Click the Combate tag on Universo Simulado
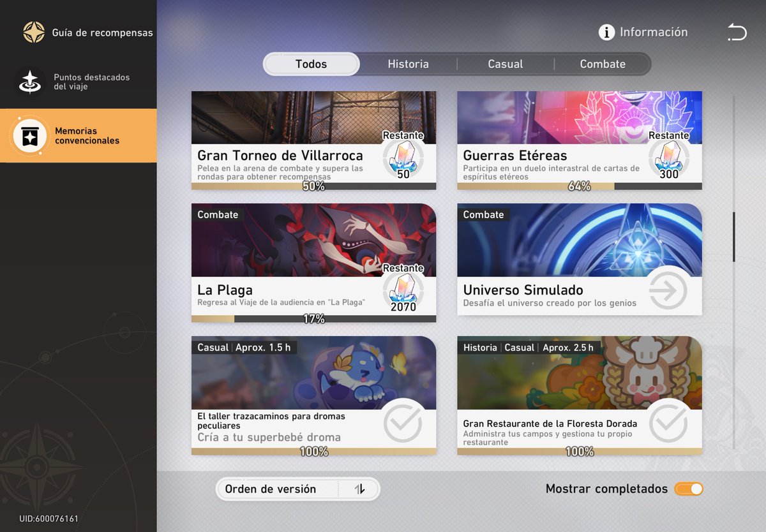 483,214
